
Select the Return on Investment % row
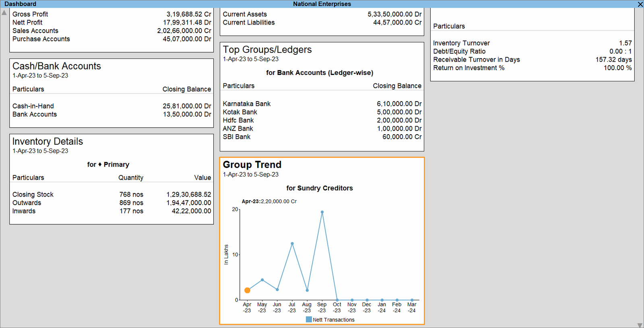pyautogui.click(x=532, y=68)
